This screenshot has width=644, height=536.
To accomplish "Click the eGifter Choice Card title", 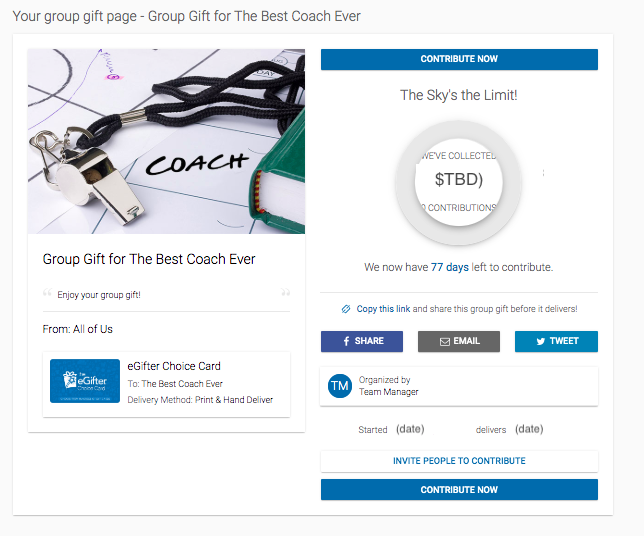I will [174, 366].
